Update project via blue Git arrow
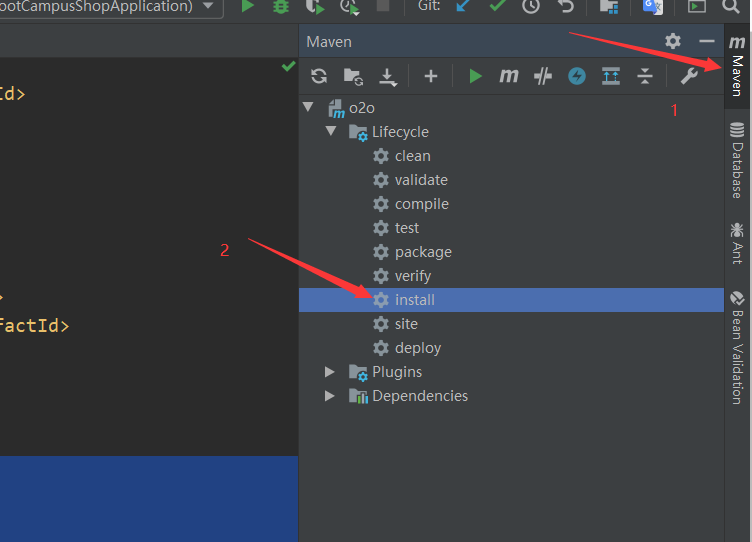Viewport: 752px width, 542px height. (x=463, y=6)
